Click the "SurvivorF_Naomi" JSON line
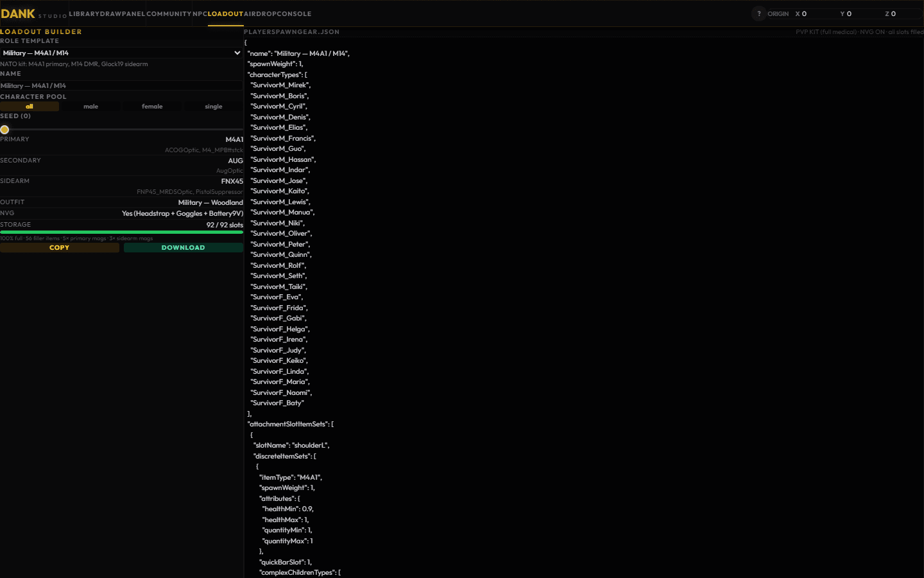 pos(281,392)
